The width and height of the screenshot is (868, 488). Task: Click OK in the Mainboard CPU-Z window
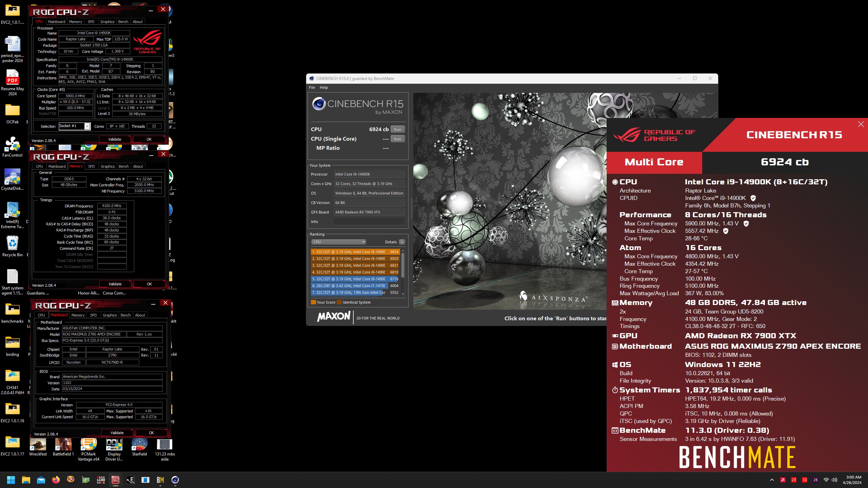click(151, 433)
